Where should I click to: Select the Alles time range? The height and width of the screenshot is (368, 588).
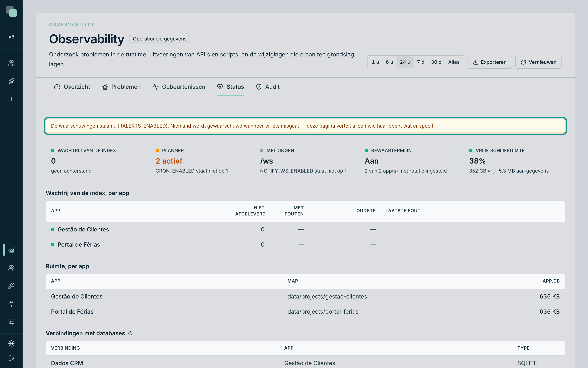coord(454,62)
